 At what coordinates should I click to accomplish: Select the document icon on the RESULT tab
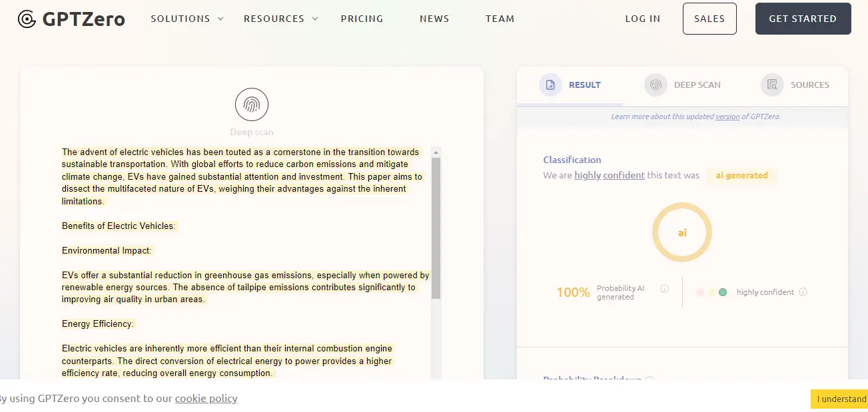tap(550, 85)
